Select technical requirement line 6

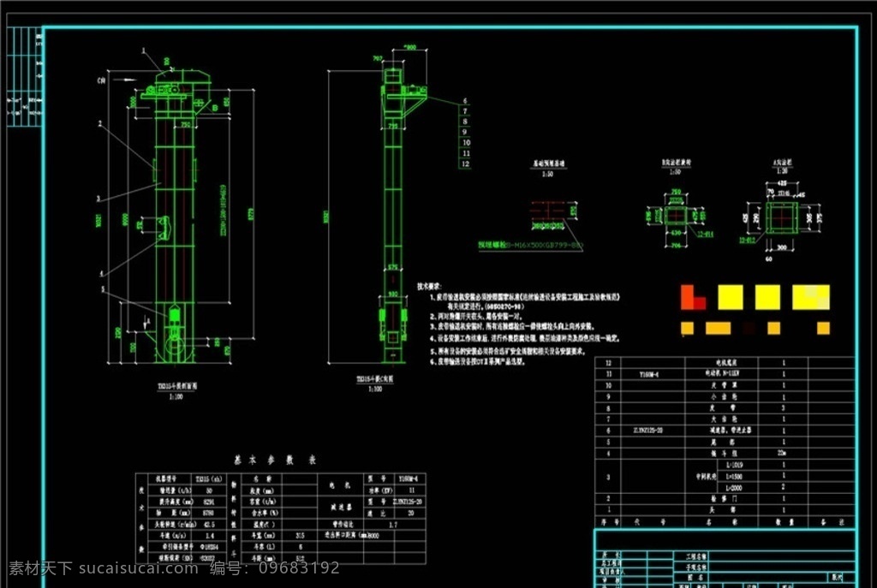[x=478, y=362]
